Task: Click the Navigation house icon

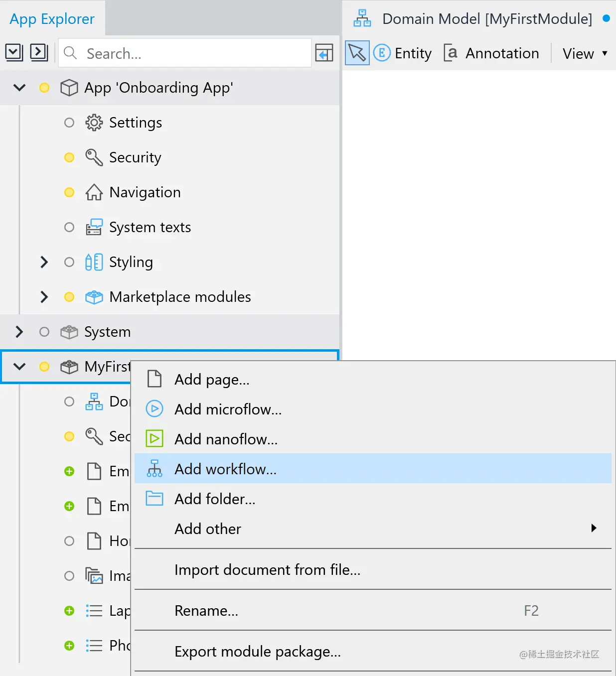Action: tap(94, 192)
